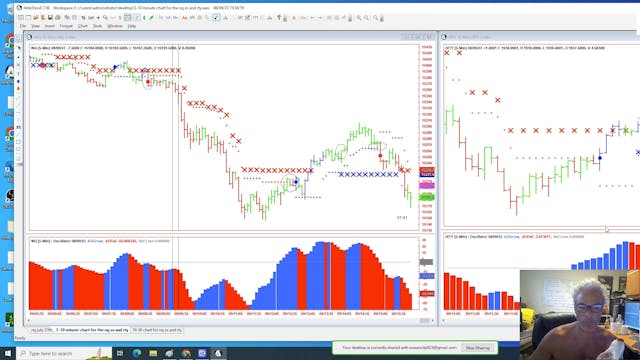
Task: Toggle the highlighted window layout toolbar button
Action: coord(128,18)
